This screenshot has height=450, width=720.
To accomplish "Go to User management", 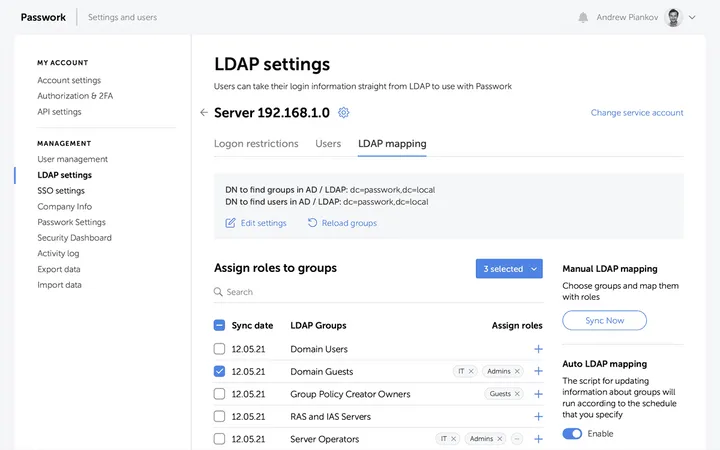I will [73, 159].
